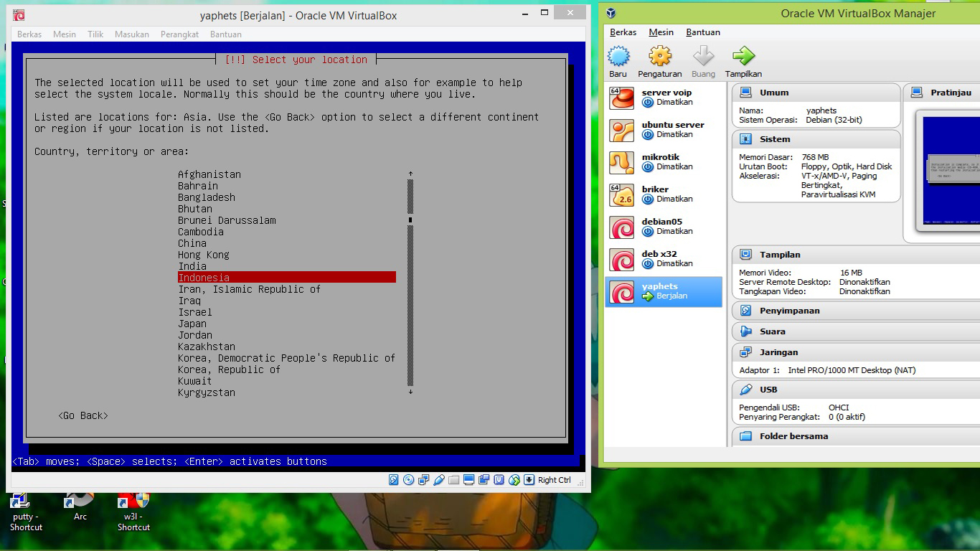
Task: Click the Folder bersama section header
Action: pyautogui.click(x=857, y=436)
